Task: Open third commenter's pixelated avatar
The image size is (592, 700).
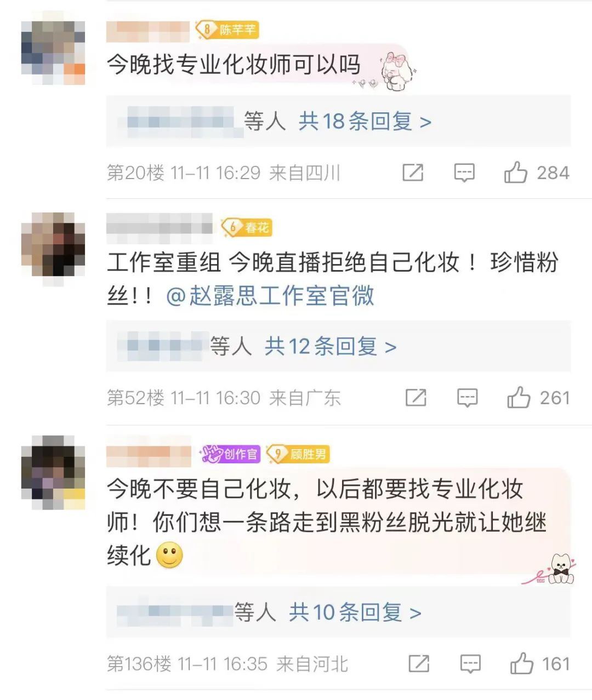Action: point(53,473)
